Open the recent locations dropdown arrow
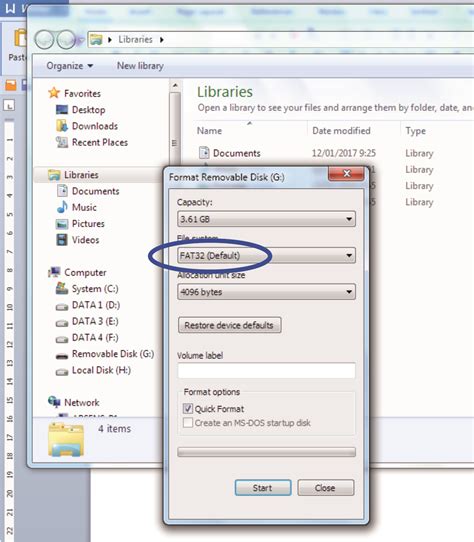This screenshot has height=542, width=474. point(81,40)
